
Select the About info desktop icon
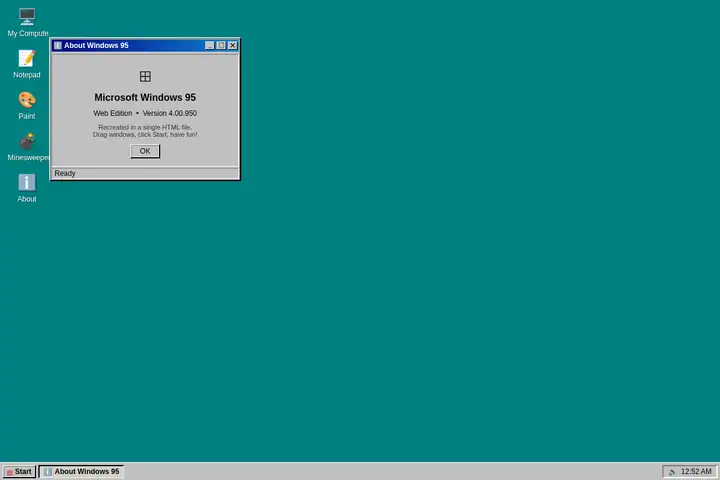(x=27, y=188)
